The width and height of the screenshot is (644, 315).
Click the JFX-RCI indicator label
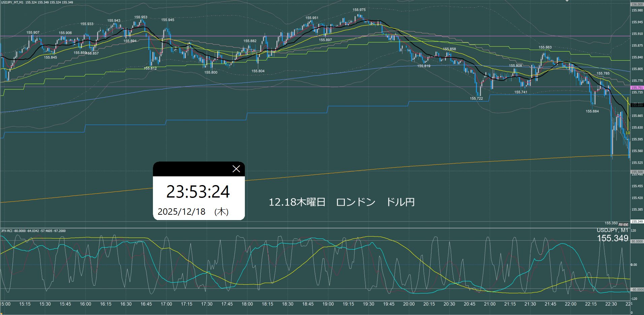tap(33, 231)
